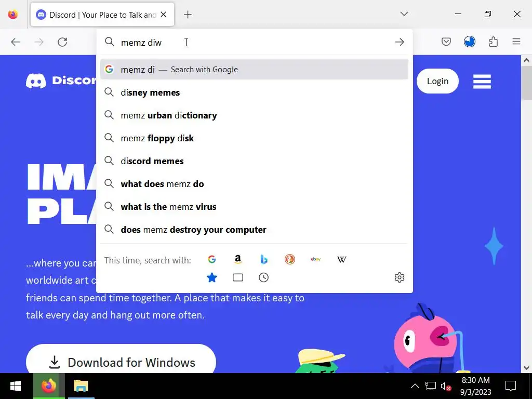The image size is (532, 399).
Task: Go back one page
Action: 16,42
